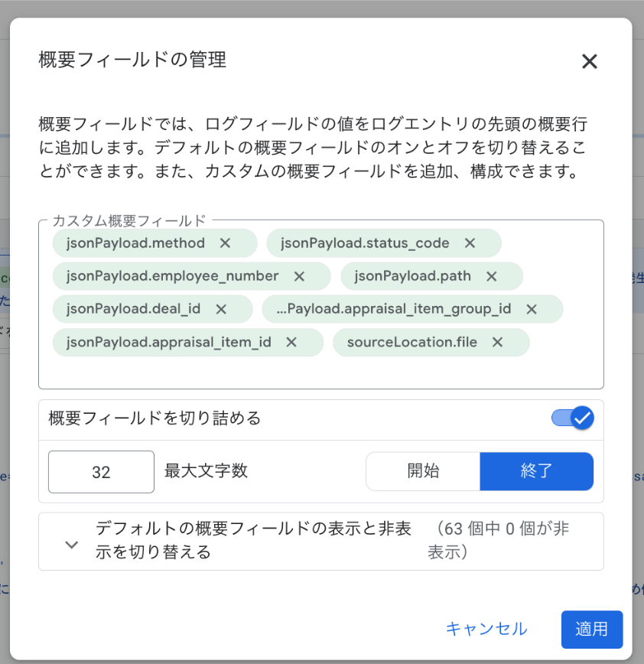Screen dimensions: 644x664
Task: Select the …Payload.appraisal_item_group_id chip label
Action: (x=393, y=309)
